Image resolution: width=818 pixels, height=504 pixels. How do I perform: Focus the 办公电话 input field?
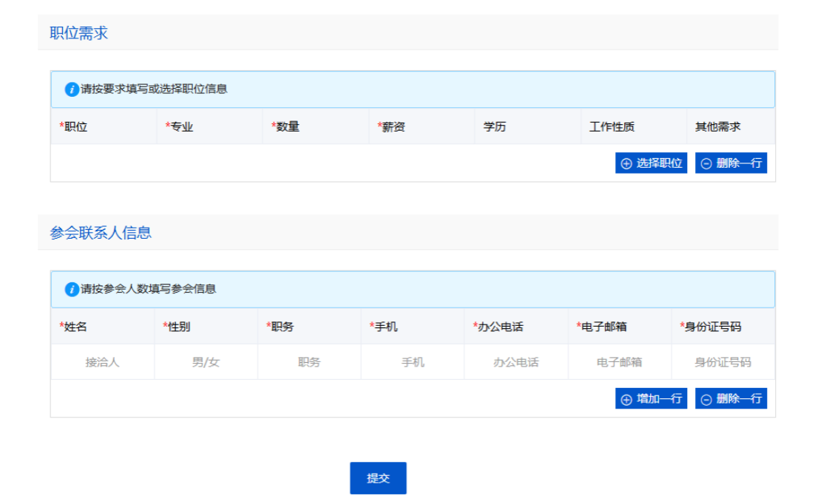[x=516, y=362]
